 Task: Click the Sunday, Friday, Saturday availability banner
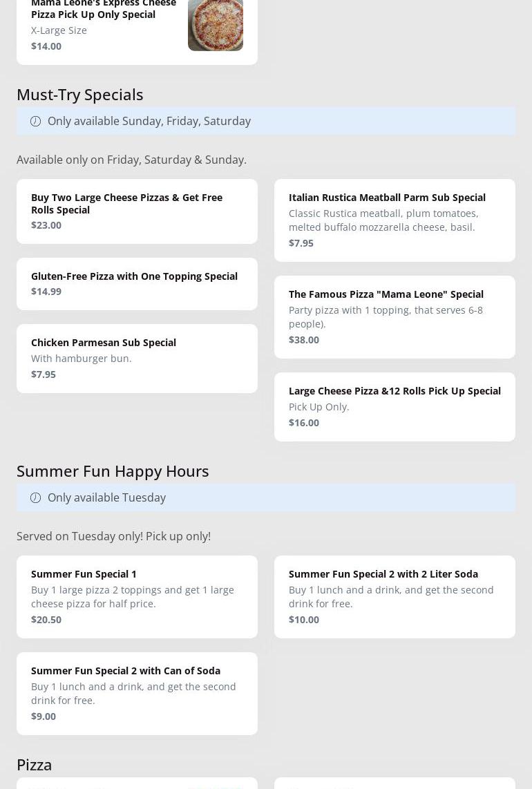(266, 121)
